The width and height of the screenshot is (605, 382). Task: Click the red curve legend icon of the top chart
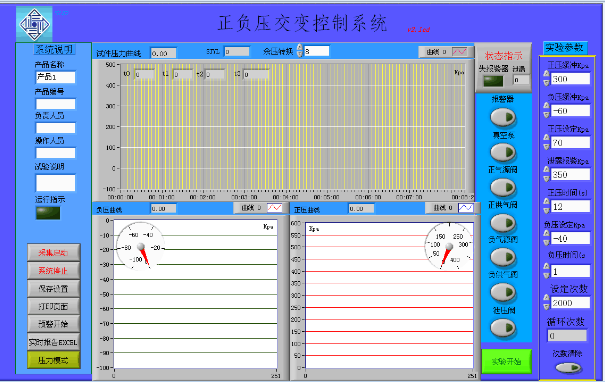(x=459, y=52)
